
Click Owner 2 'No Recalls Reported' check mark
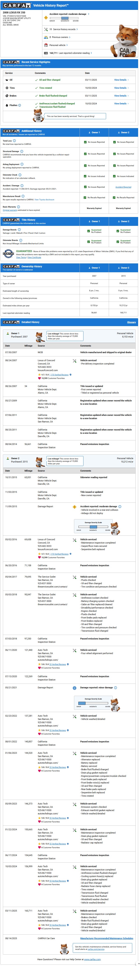click(114, 197)
